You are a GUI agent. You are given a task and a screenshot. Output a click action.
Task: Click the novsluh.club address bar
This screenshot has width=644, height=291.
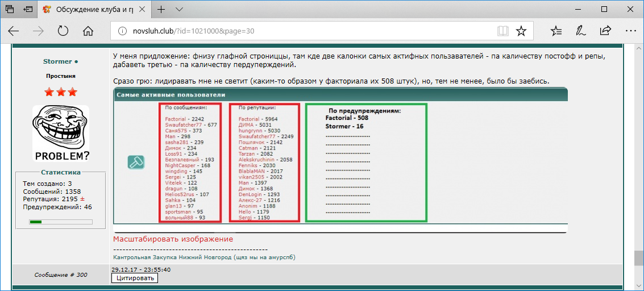[x=307, y=31]
